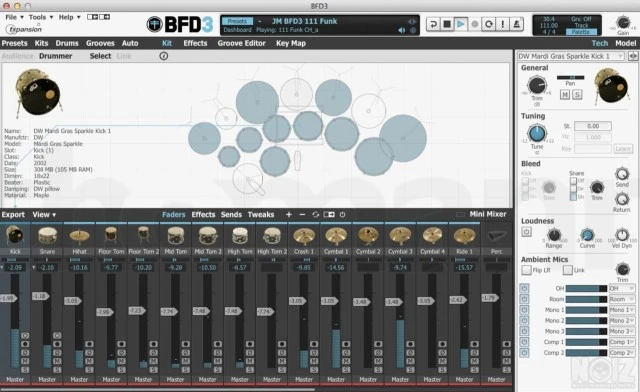Toggle the loop cycle transport button
This screenshot has height=392, width=640.
point(489,24)
